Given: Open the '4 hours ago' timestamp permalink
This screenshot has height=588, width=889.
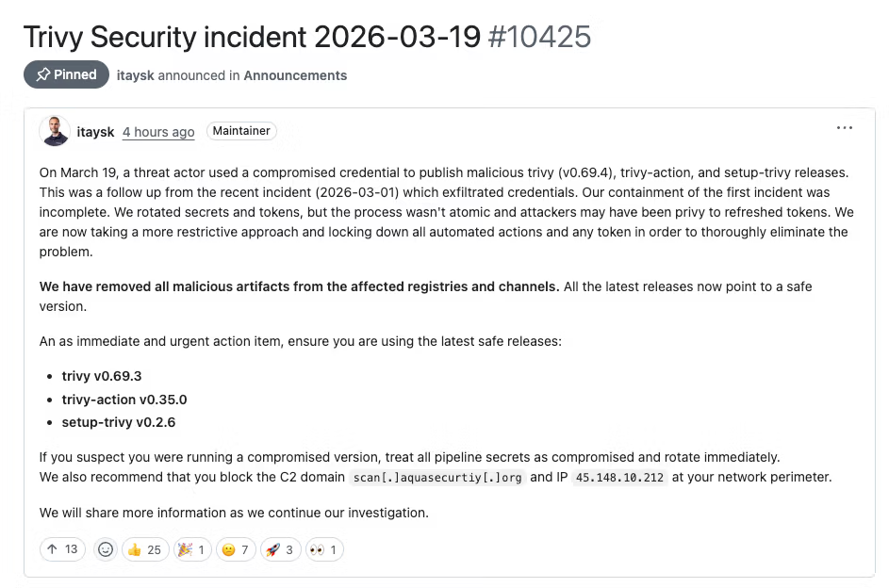Looking at the screenshot, I should tap(157, 131).
